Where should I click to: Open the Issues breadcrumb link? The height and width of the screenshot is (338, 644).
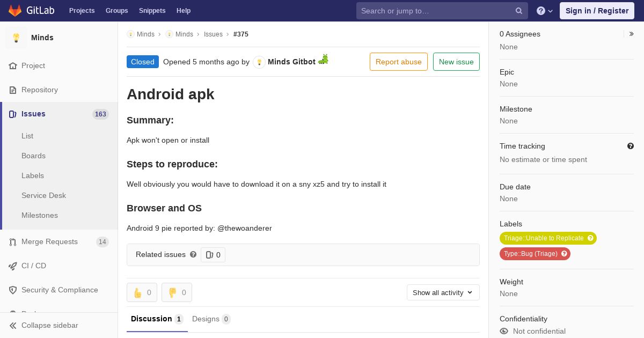pos(213,34)
